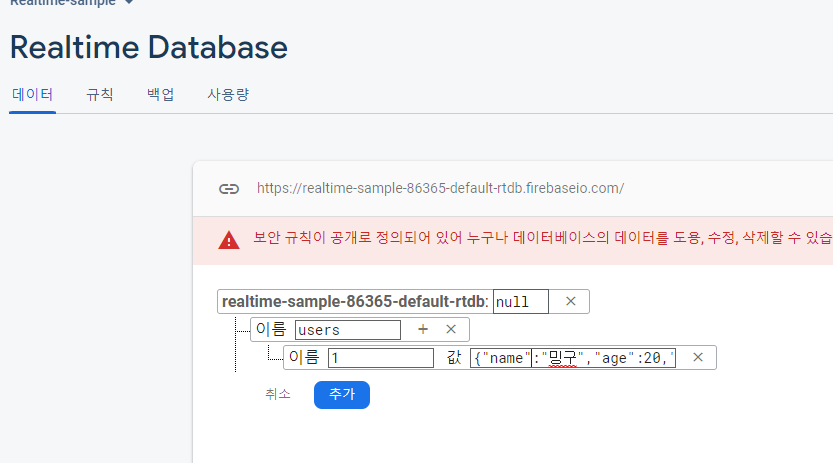Remove the root node with its X icon

[571, 301]
